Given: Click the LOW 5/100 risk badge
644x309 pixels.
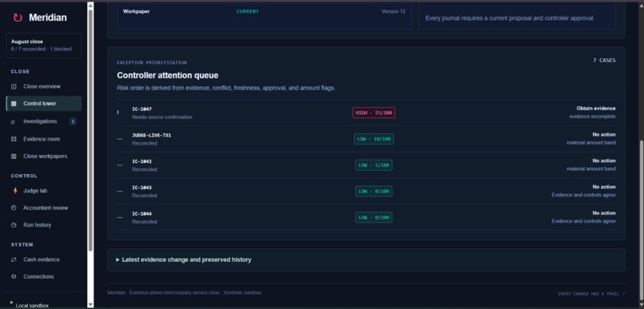Looking at the screenshot, I should (374, 165).
